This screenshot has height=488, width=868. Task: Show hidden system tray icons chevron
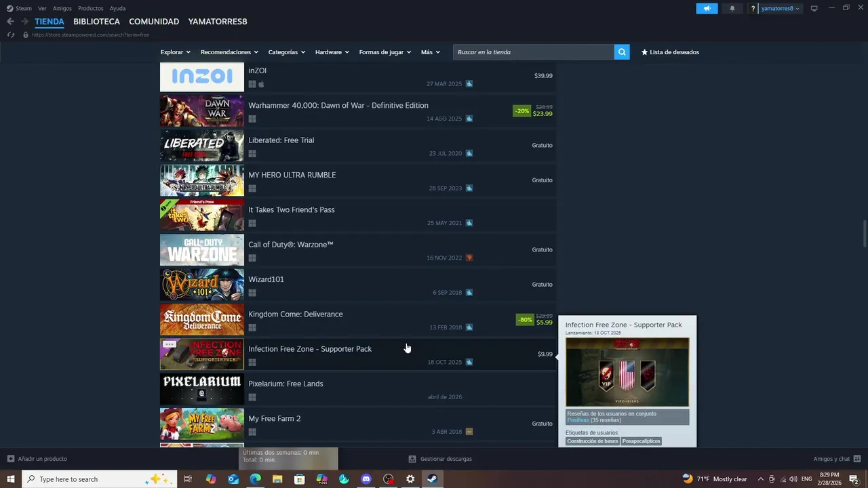[760, 479]
